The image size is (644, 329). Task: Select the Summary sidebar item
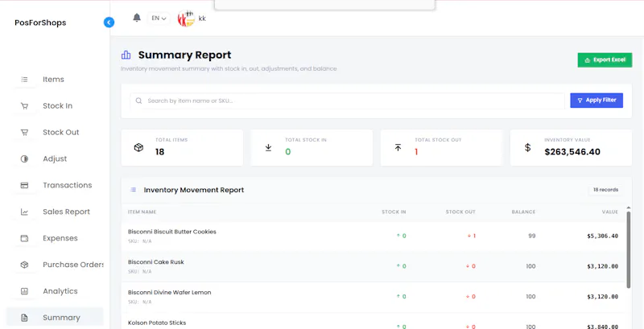(55, 318)
